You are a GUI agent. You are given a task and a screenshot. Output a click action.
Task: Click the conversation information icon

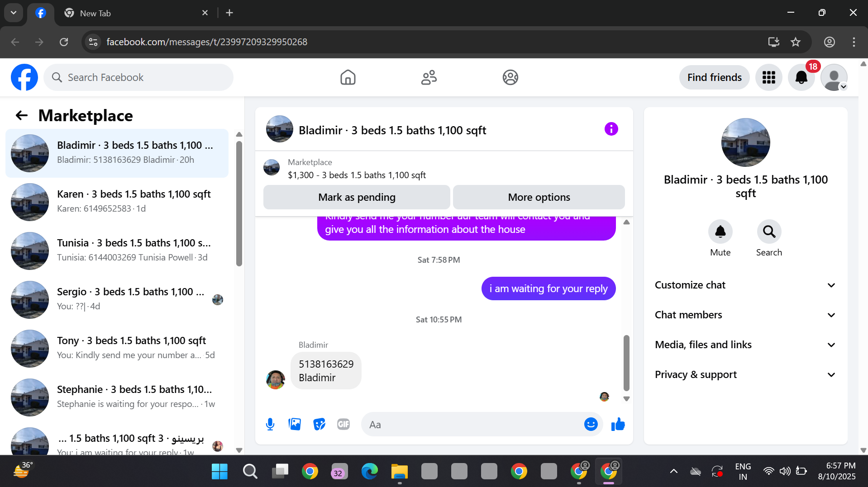point(611,129)
